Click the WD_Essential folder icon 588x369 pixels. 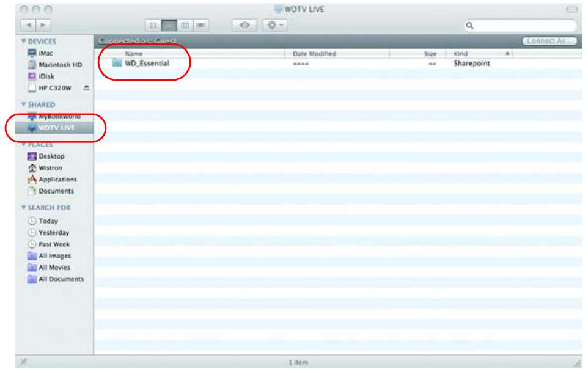(x=117, y=63)
